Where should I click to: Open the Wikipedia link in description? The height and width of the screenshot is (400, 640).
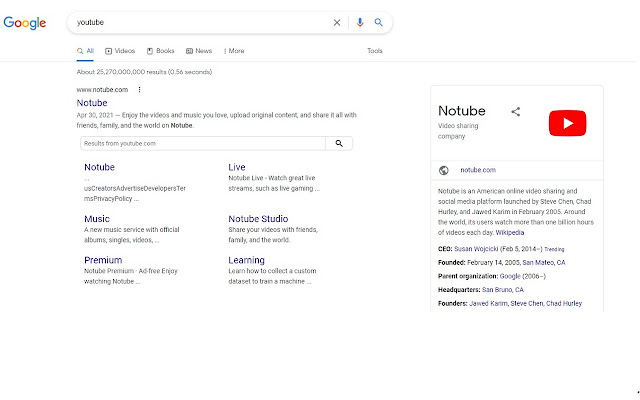(x=509, y=233)
